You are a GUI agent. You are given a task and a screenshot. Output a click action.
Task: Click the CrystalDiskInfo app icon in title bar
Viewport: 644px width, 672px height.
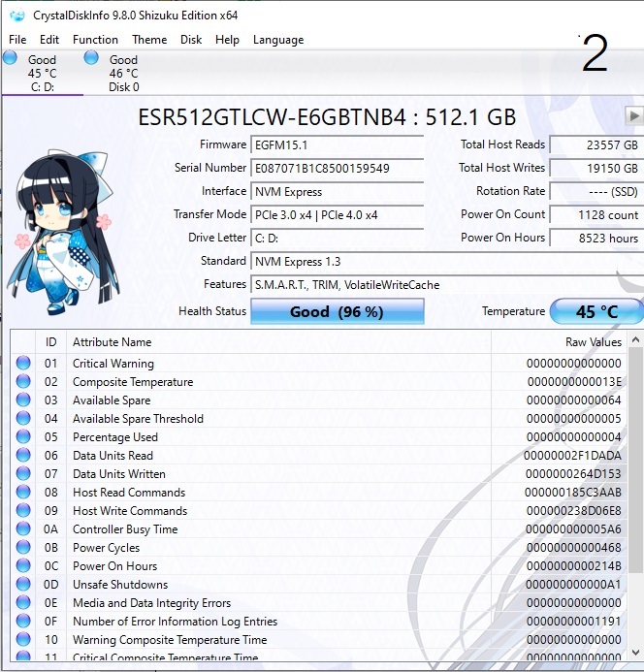[x=16, y=16]
